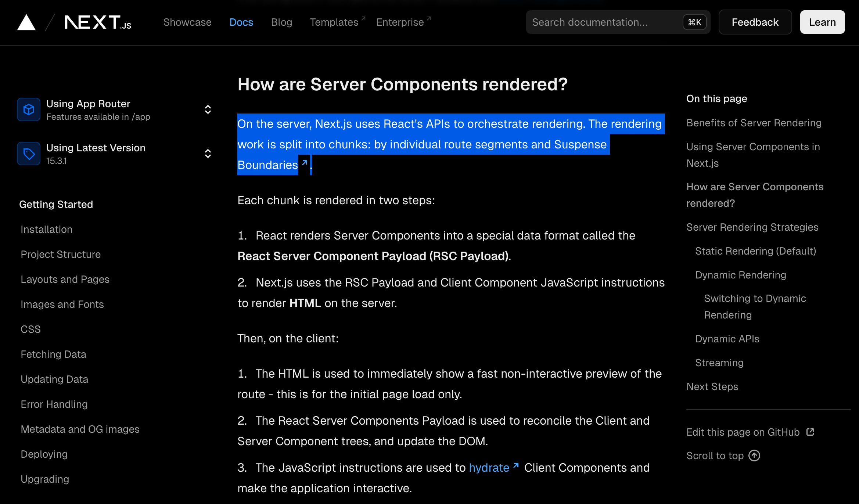
Task: Click the Next.js logo
Action: pos(98,22)
